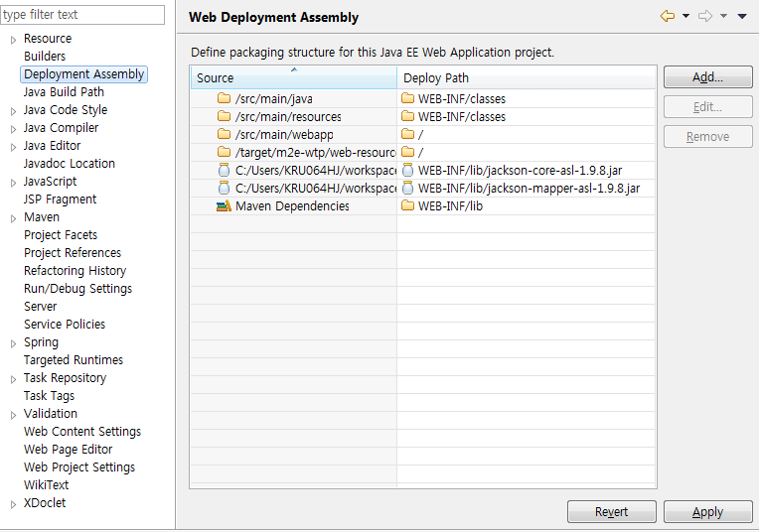This screenshot has width=759, height=532.
Task: Click the back navigation arrow icon
Action: click(x=668, y=16)
